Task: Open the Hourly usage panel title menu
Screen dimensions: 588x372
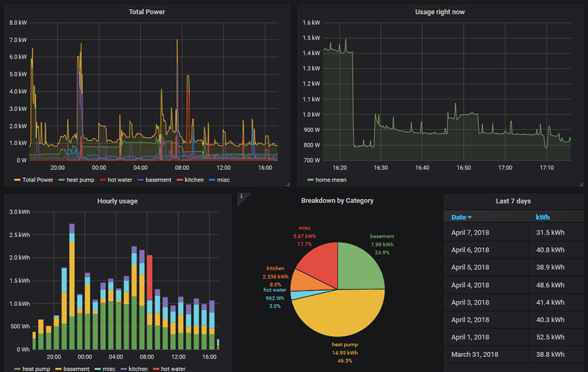Action: pyautogui.click(x=118, y=201)
